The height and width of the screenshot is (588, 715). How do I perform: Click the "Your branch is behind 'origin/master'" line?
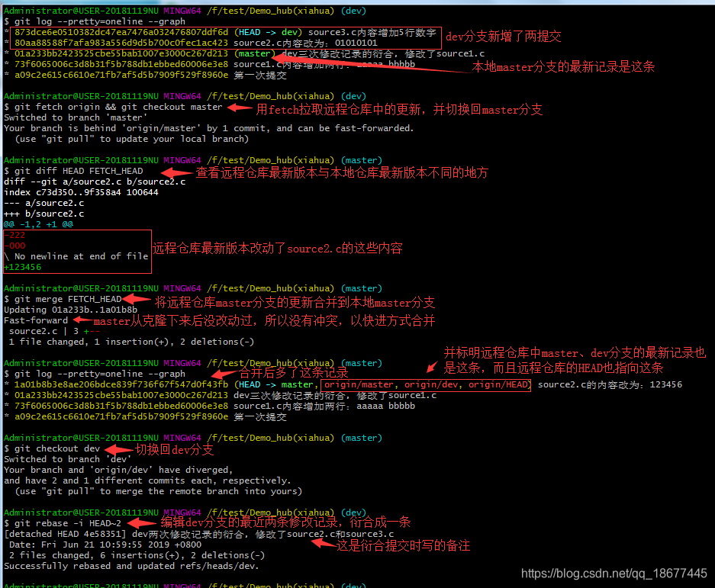[209, 128]
